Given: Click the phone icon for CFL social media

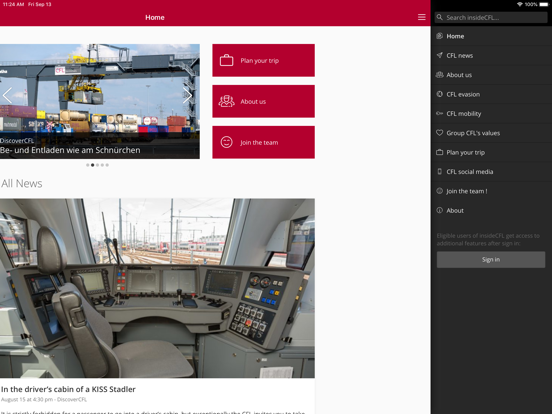Looking at the screenshot, I should click(439, 171).
